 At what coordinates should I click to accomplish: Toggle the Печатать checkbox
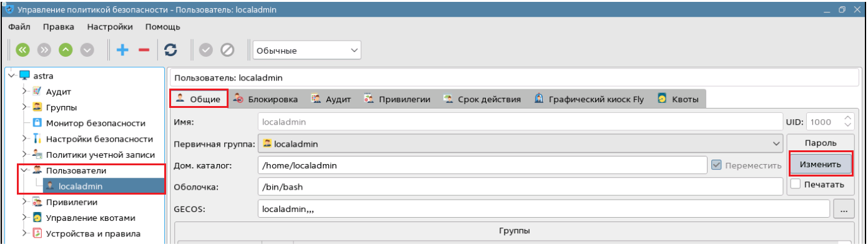point(796,184)
